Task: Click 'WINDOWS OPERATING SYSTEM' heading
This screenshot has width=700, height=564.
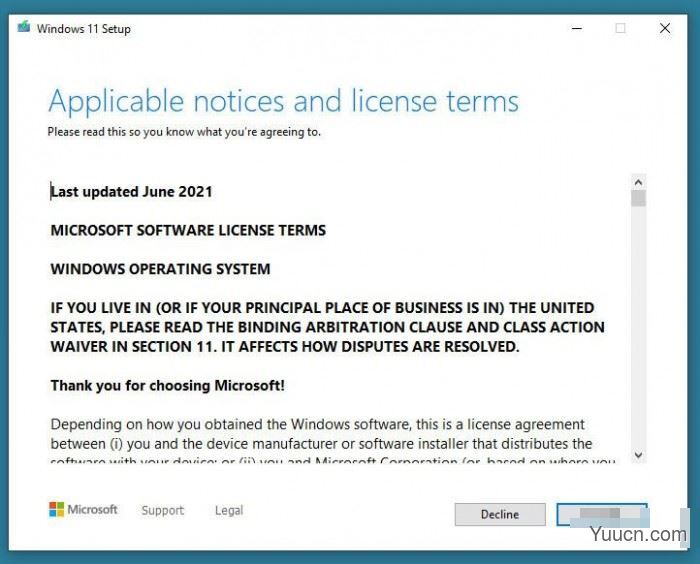Action: point(160,269)
